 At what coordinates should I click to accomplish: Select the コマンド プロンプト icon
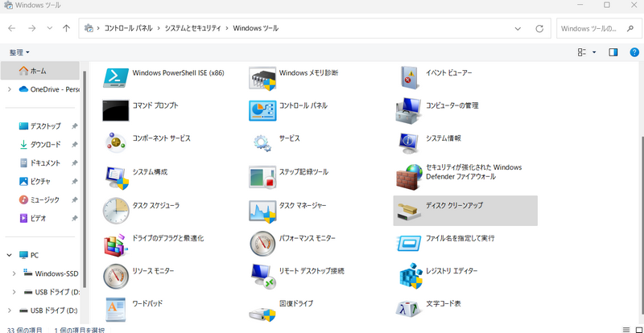click(115, 110)
